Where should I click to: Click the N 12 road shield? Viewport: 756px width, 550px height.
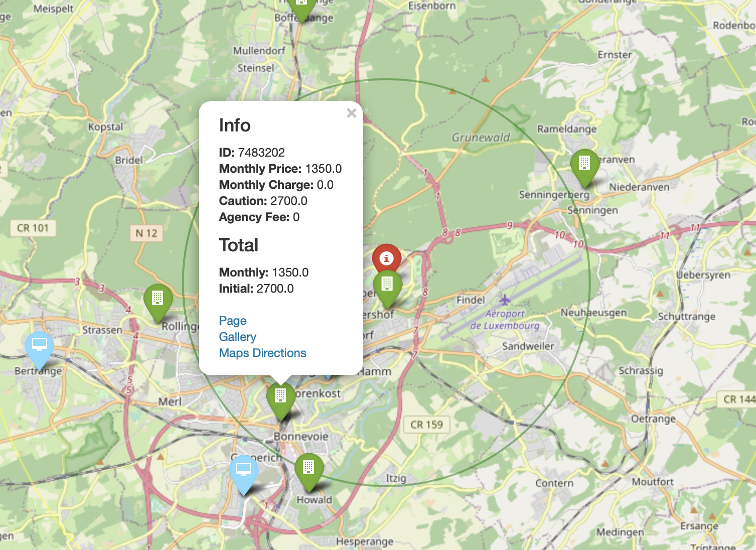[146, 233]
